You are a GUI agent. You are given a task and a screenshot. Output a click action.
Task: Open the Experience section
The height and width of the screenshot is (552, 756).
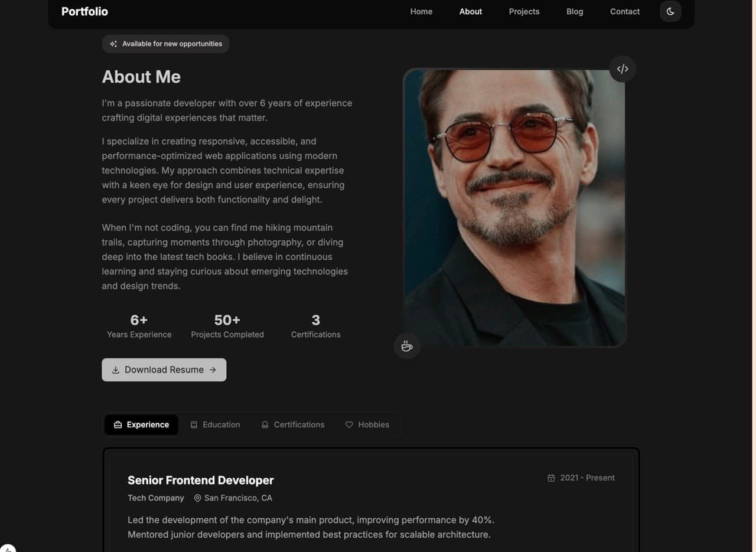141,424
